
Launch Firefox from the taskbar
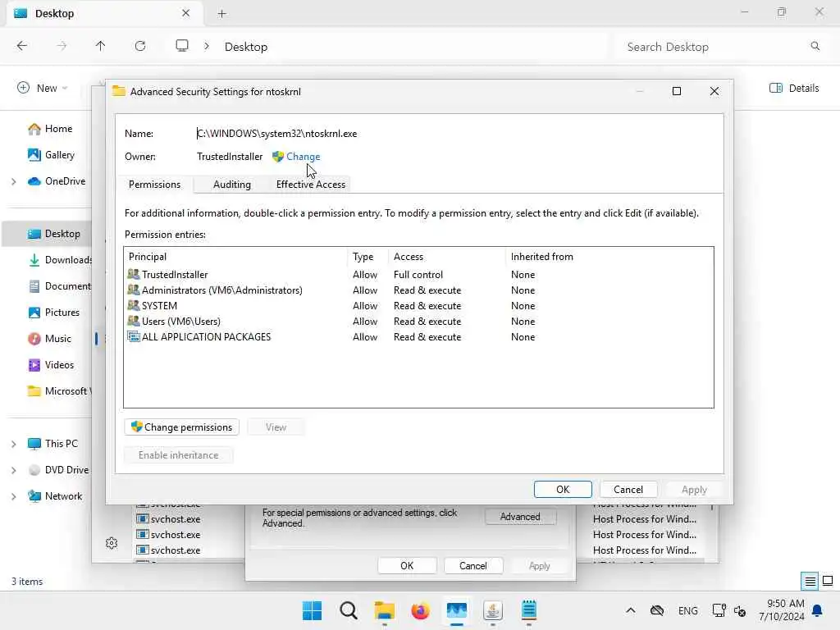[421, 610]
